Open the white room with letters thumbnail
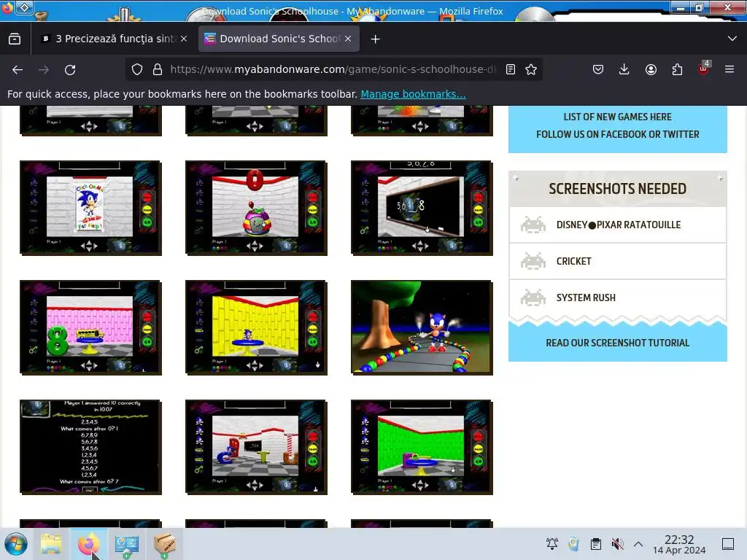Screen dimensions: 747x560 coord(256,447)
